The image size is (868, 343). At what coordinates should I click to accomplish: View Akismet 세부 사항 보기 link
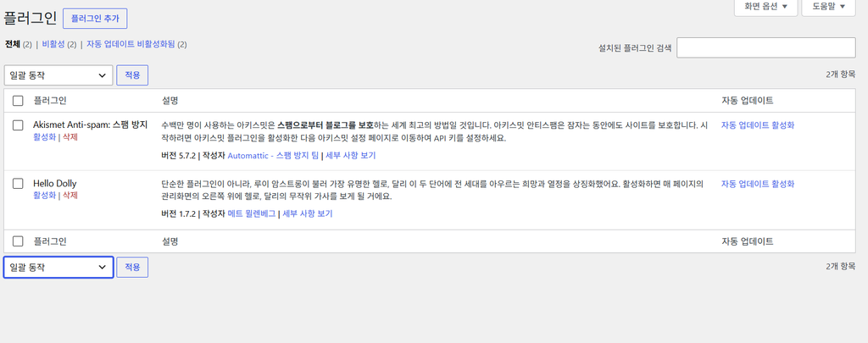click(350, 156)
